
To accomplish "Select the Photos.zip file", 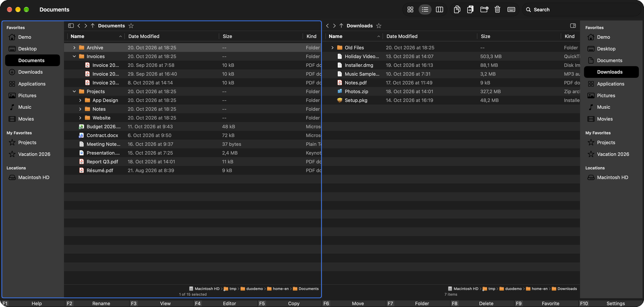I will tap(451, 91).
